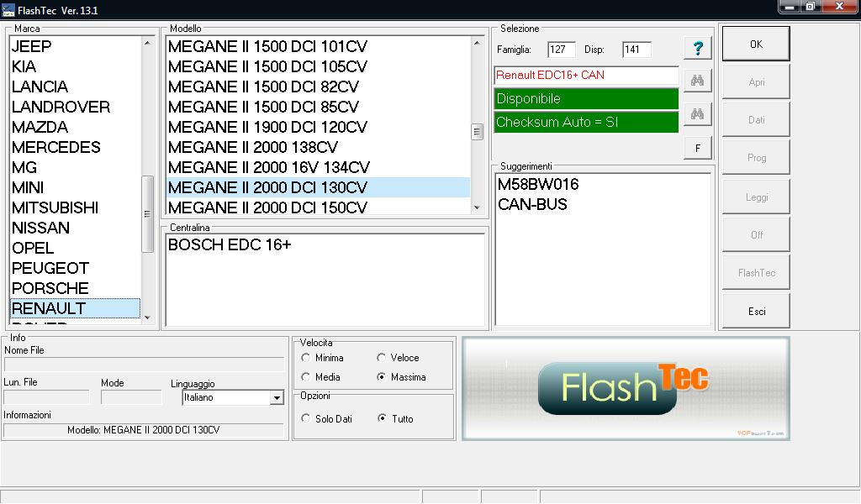The height and width of the screenshot is (504, 861).
Task: Click the binoculars icon beside Checksum Auto
Action: click(697, 114)
